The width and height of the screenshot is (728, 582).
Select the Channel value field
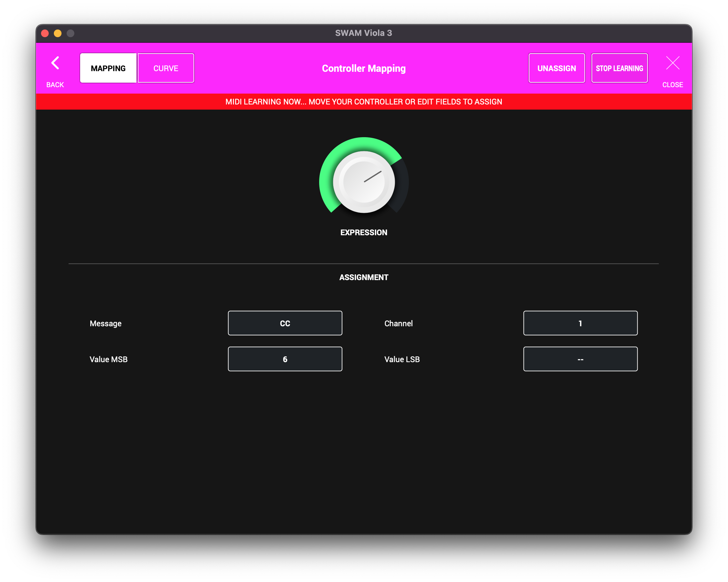click(580, 323)
